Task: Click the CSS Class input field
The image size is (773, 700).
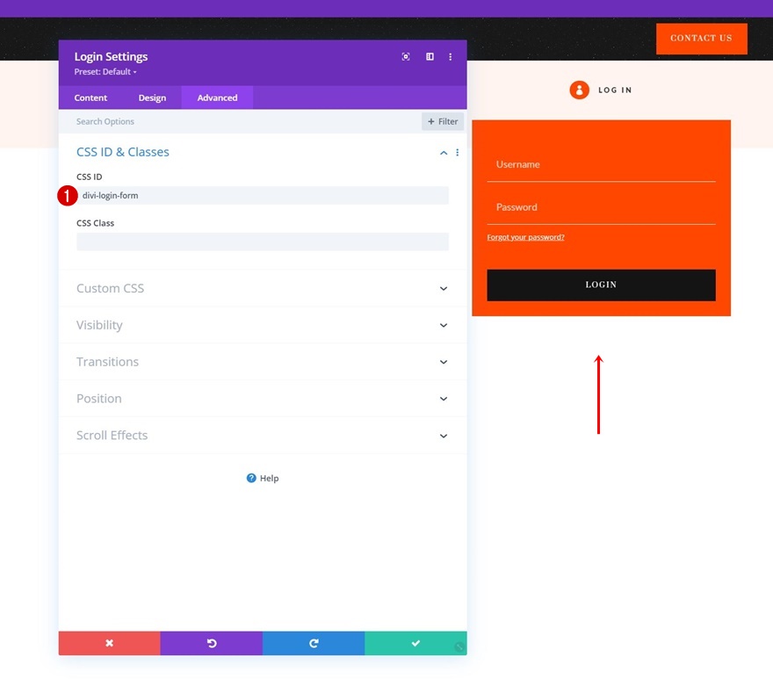Action: point(263,242)
